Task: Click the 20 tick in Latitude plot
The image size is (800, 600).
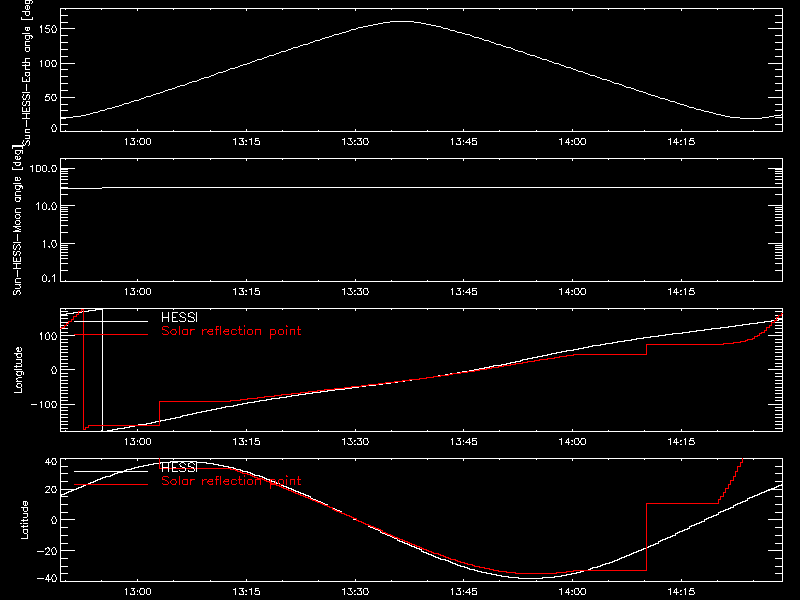Action: 51,490
